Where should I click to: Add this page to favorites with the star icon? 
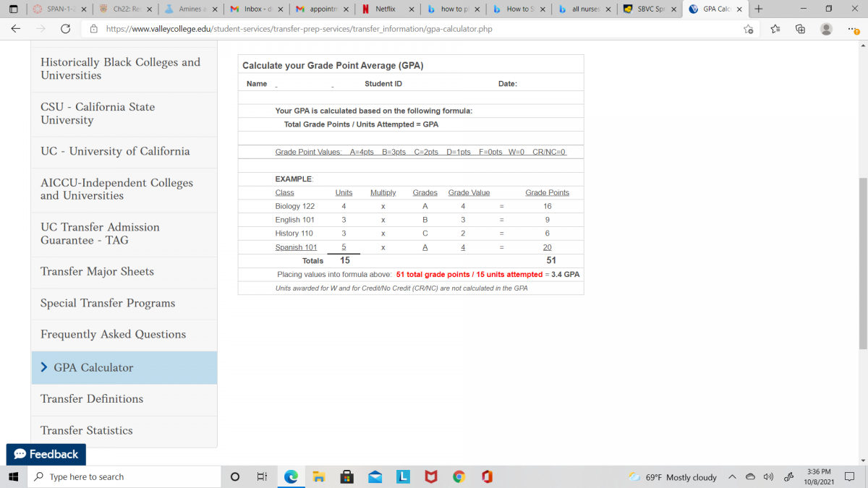[x=749, y=29]
